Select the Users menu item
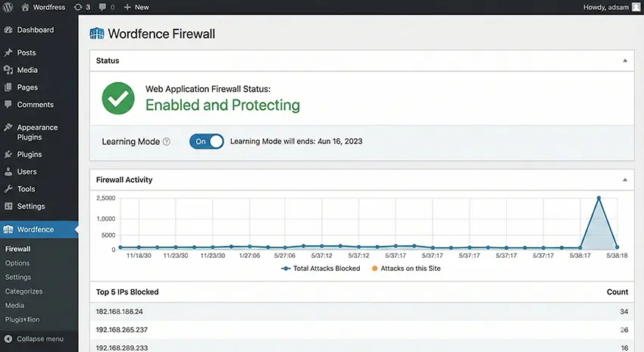The width and height of the screenshot is (644, 352). pos(27,171)
